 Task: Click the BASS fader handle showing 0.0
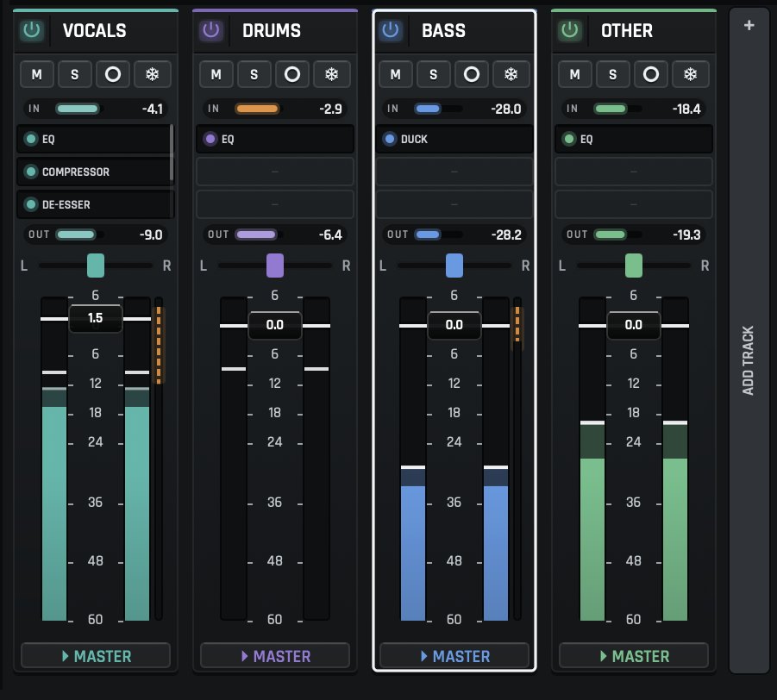pos(454,325)
